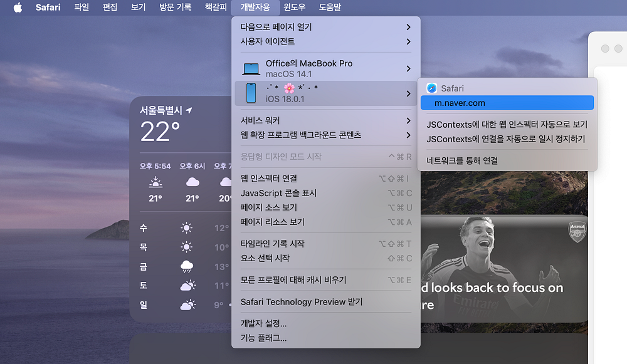
Task: Expand 서비스 워커 submenu
Action: click(326, 120)
